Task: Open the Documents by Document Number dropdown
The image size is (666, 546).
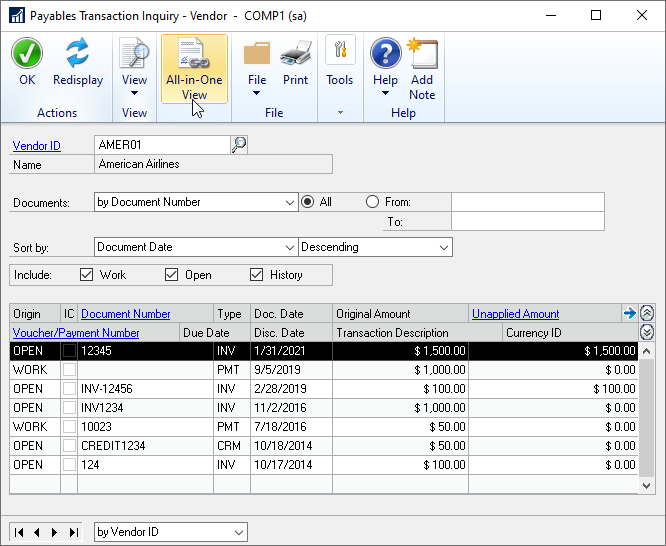Action: [196, 202]
